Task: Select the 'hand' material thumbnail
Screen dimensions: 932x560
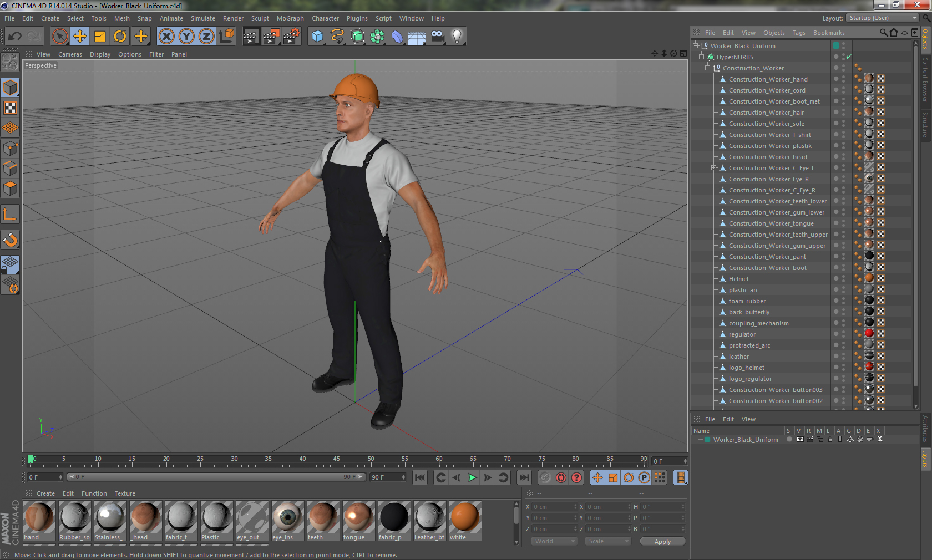Action: pyautogui.click(x=39, y=521)
